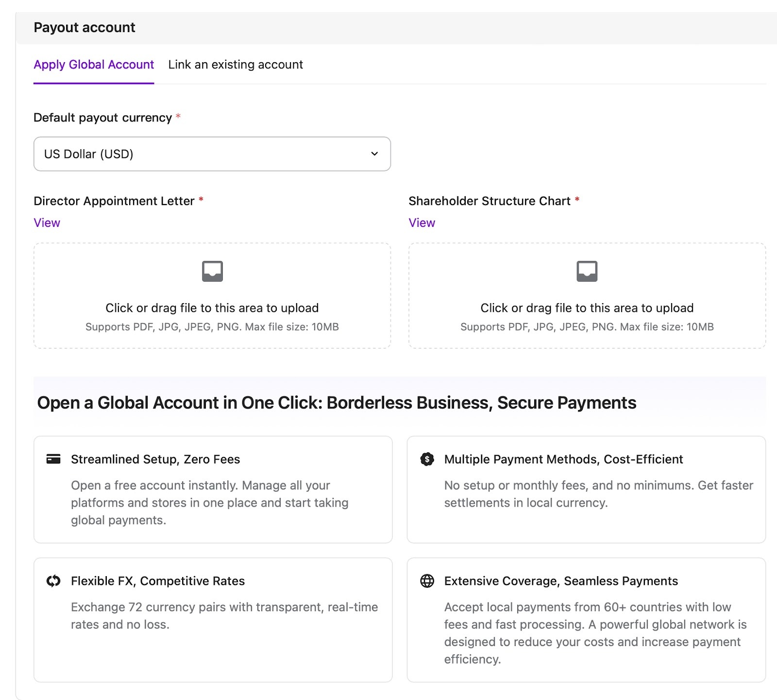This screenshot has width=777, height=700.
Task: Select the Streamlined Setup, Zero Fees title
Action: point(155,459)
